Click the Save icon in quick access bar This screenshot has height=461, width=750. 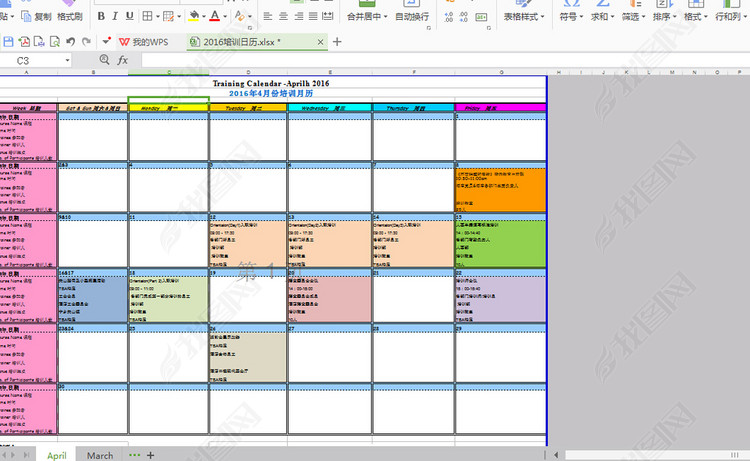coord(9,42)
